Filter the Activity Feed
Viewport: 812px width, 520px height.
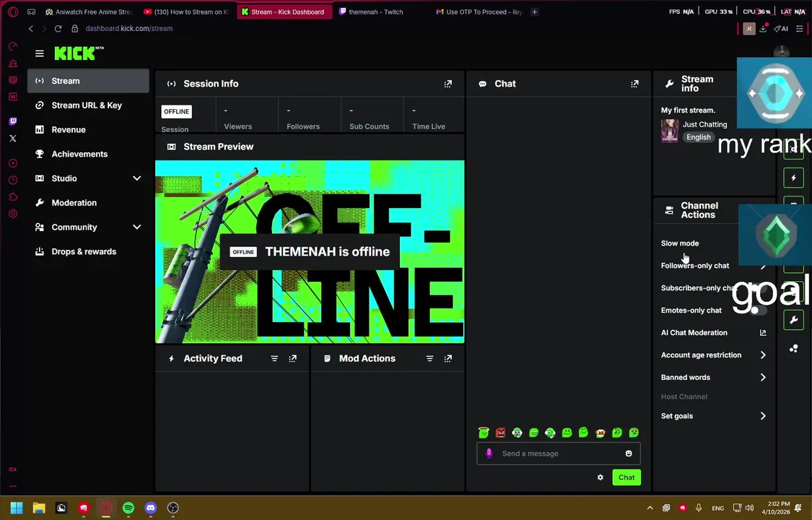[x=274, y=358]
